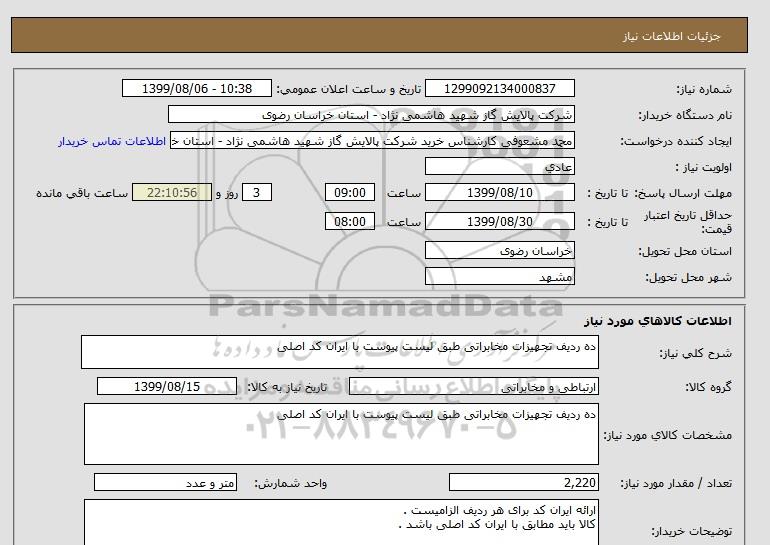Focus the general need description box (شرح کلی نیاز)

[x=340, y=353]
